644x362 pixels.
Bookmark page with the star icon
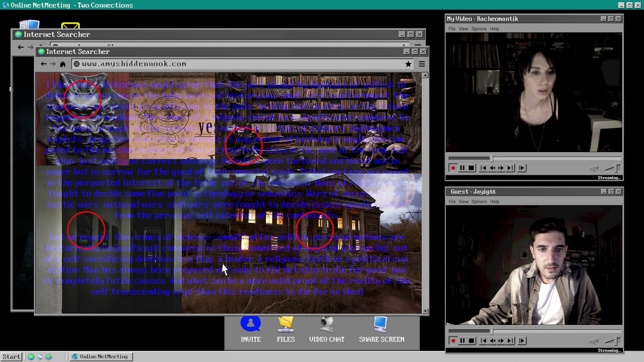408,64
